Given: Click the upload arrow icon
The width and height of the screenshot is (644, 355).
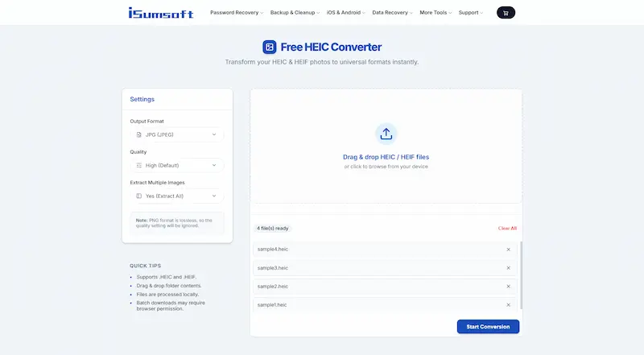Looking at the screenshot, I should [x=386, y=134].
